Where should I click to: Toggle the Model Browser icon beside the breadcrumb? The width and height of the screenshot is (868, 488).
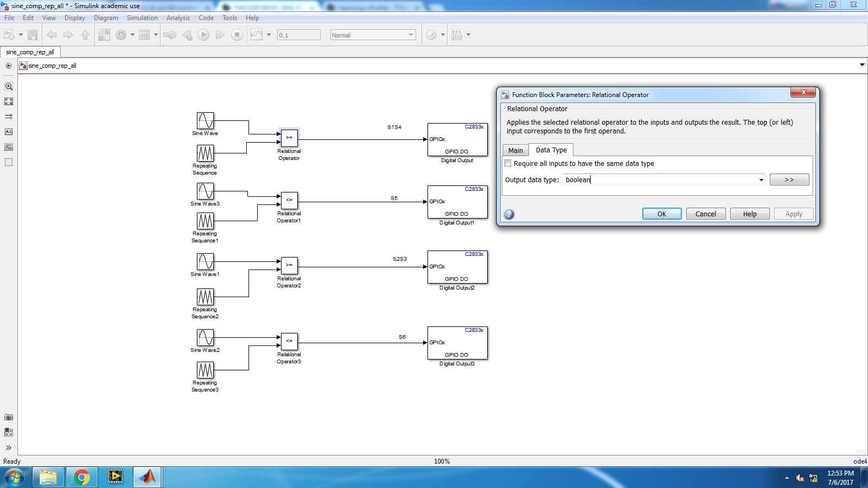[x=8, y=66]
